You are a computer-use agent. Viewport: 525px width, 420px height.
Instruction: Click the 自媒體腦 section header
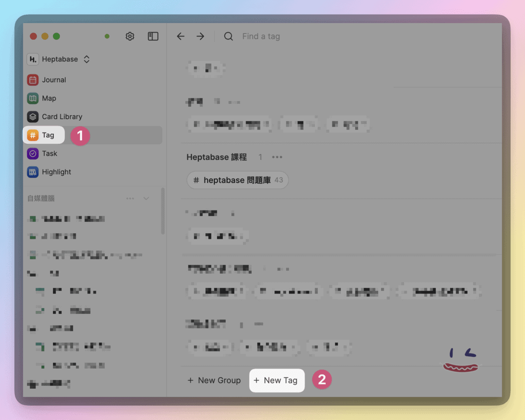click(x=41, y=199)
